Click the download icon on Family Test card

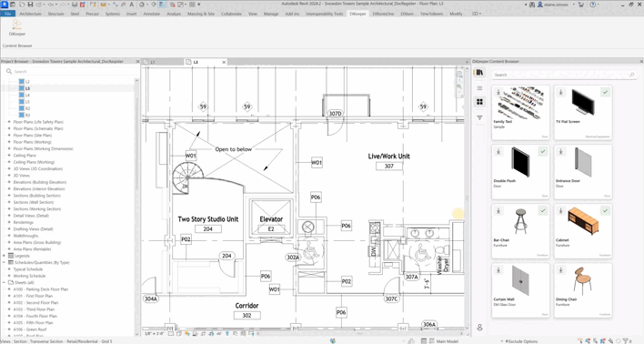498,93
